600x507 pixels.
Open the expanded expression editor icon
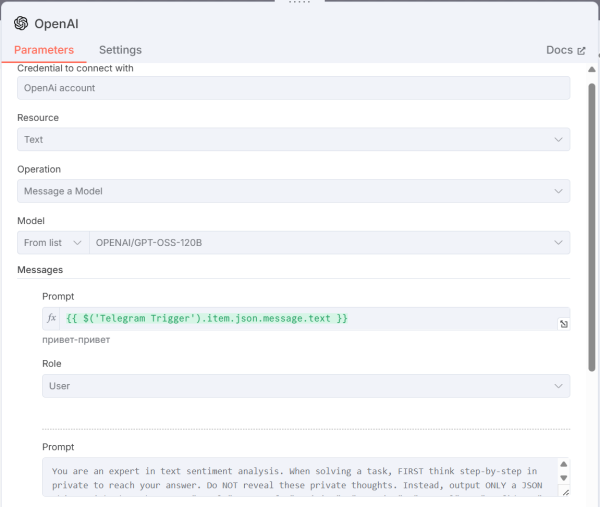563,324
